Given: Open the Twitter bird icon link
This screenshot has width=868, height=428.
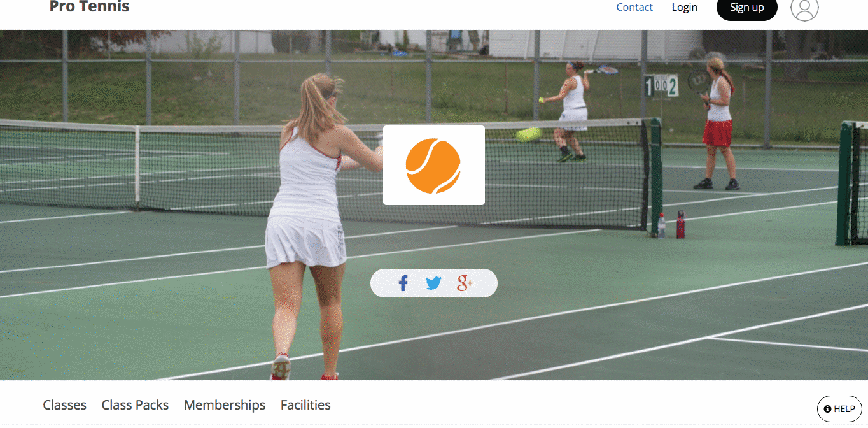Looking at the screenshot, I should (x=433, y=283).
